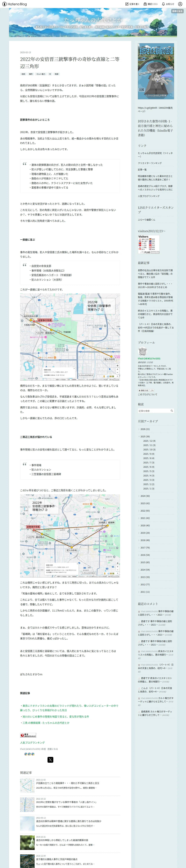Image resolution: width=186 pixels, height=868 pixels.
Task: Share the post with the X button
Action: point(50,759)
